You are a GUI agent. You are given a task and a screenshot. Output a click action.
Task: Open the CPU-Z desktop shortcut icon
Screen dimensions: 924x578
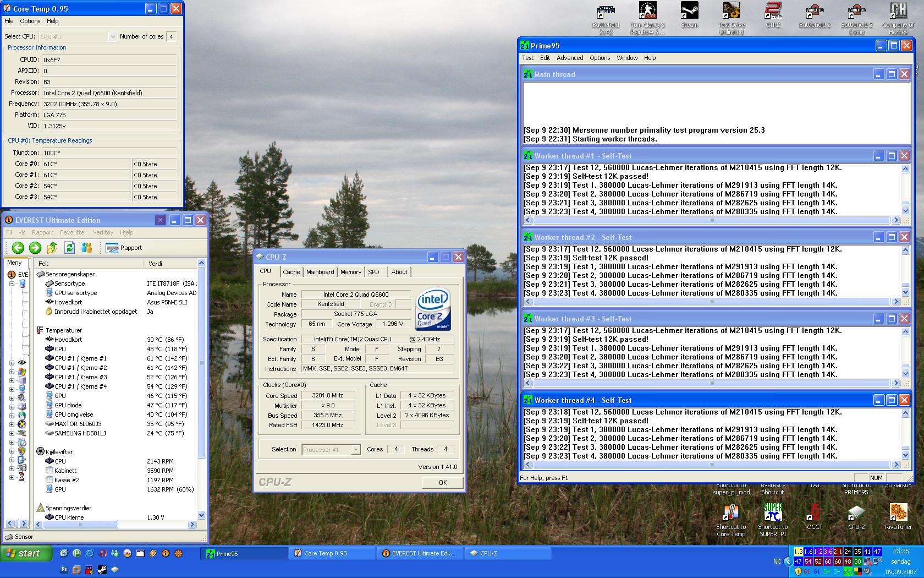pyautogui.click(x=856, y=517)
